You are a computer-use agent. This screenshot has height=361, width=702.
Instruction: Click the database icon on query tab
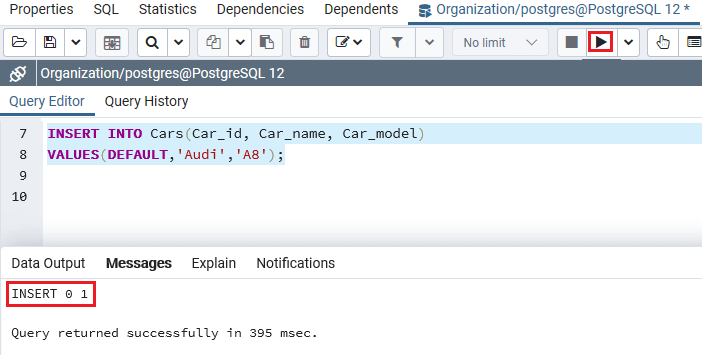pos(424,10)
